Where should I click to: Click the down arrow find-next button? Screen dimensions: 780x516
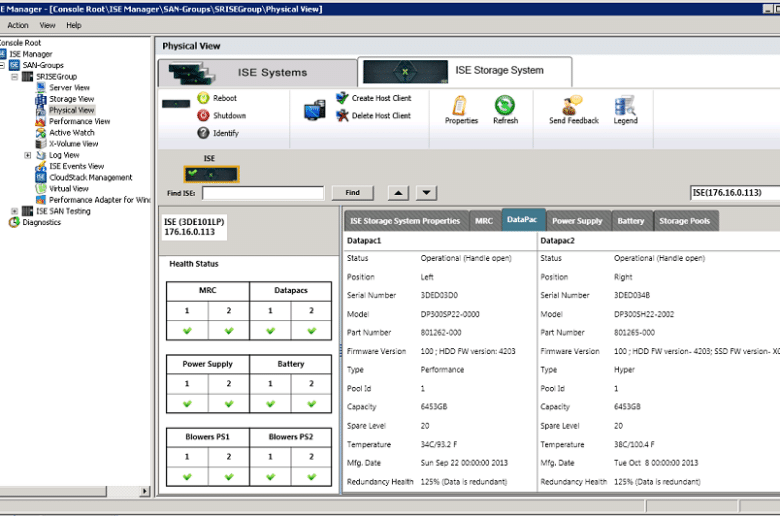tap(426, 193)
